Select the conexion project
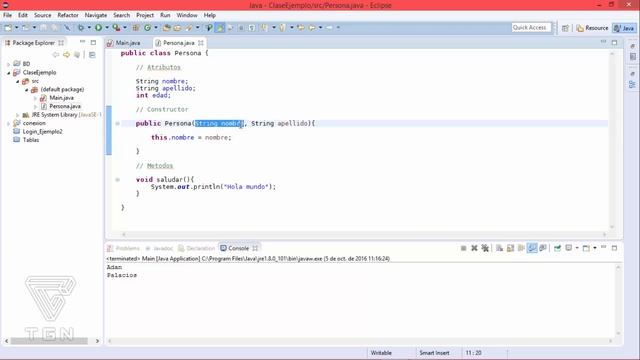640x360 pixels. click(x=34, y=123)
